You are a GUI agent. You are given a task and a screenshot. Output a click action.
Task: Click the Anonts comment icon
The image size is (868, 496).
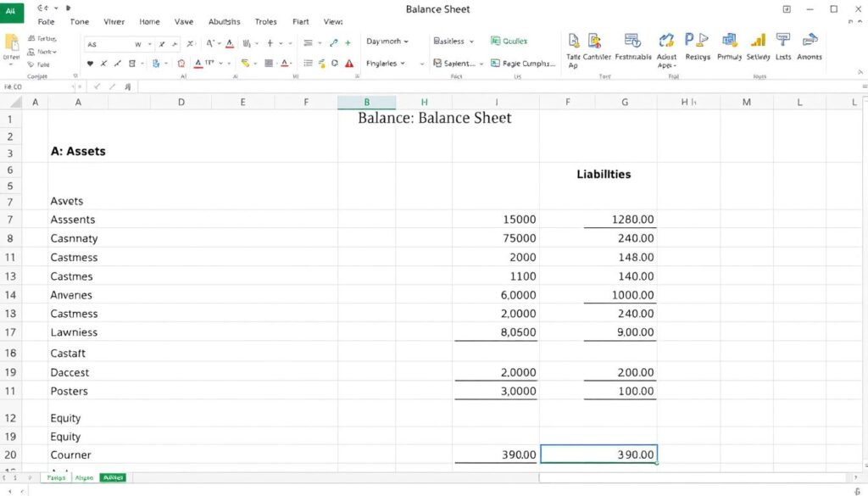[810, 39]
